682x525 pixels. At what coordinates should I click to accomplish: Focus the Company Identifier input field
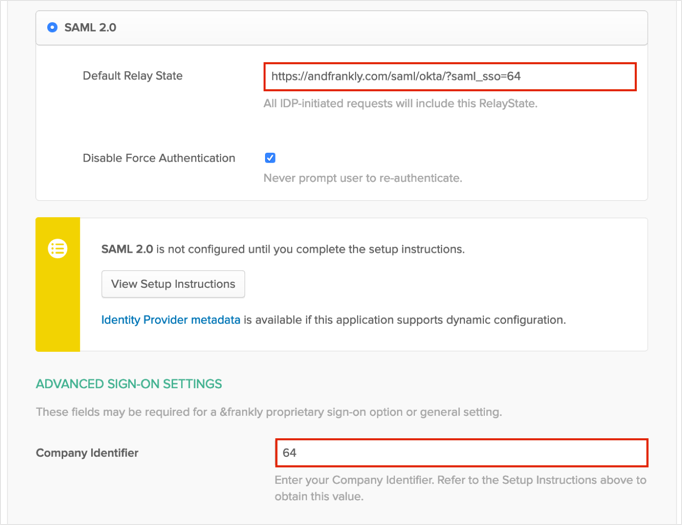tap(461, 453)
